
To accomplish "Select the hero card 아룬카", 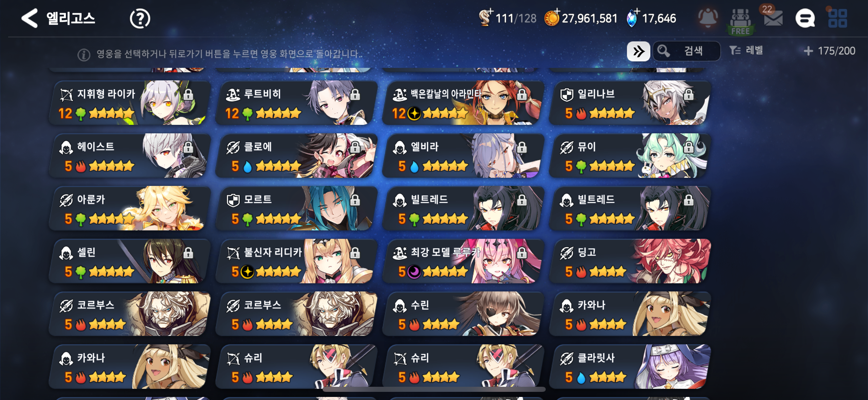I will (129, 208).
